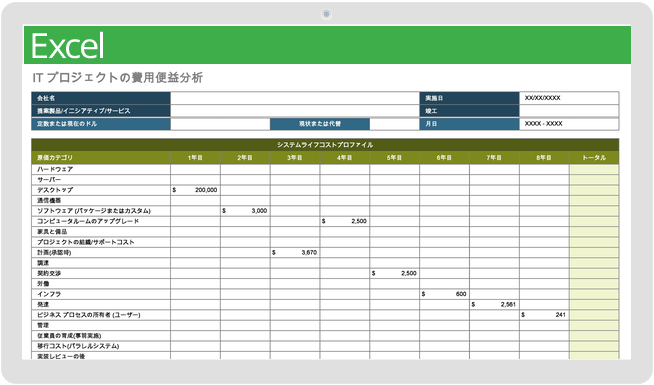Click the Excel logo in the green banner
This screenshot has width=654, height=385.
pos(68,45)
